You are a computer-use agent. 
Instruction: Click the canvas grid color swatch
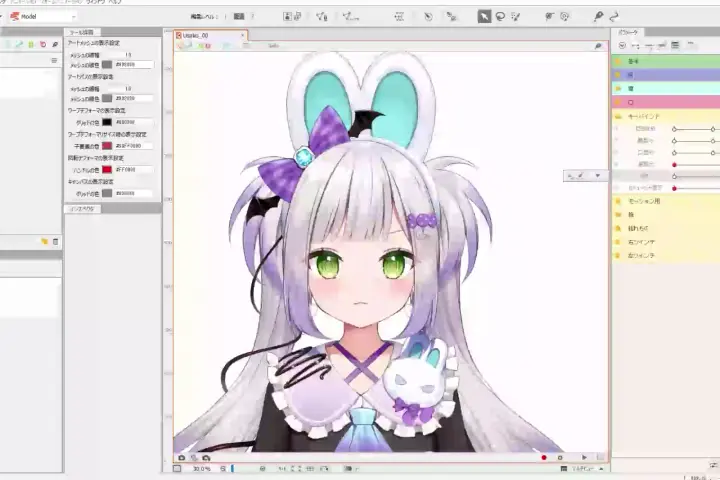[107, 193]
